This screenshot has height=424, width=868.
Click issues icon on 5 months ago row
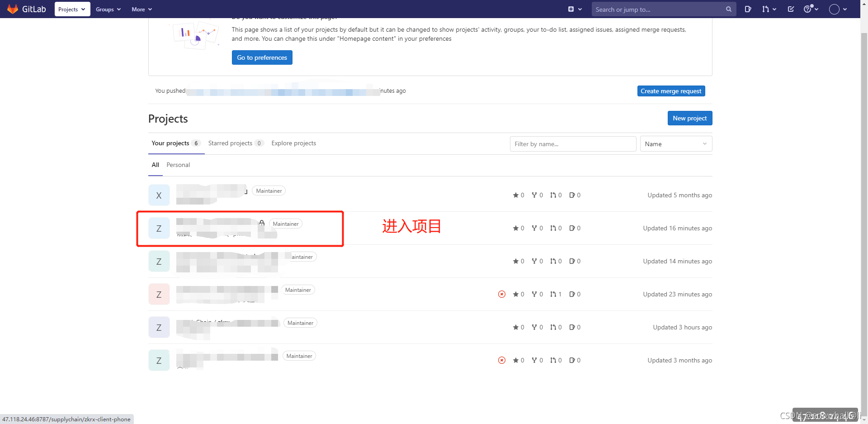click(x=572, y=195)
